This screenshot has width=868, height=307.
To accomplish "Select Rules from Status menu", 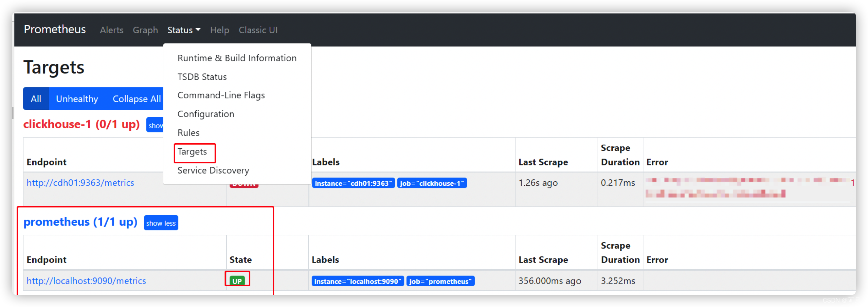I will 237,133.
